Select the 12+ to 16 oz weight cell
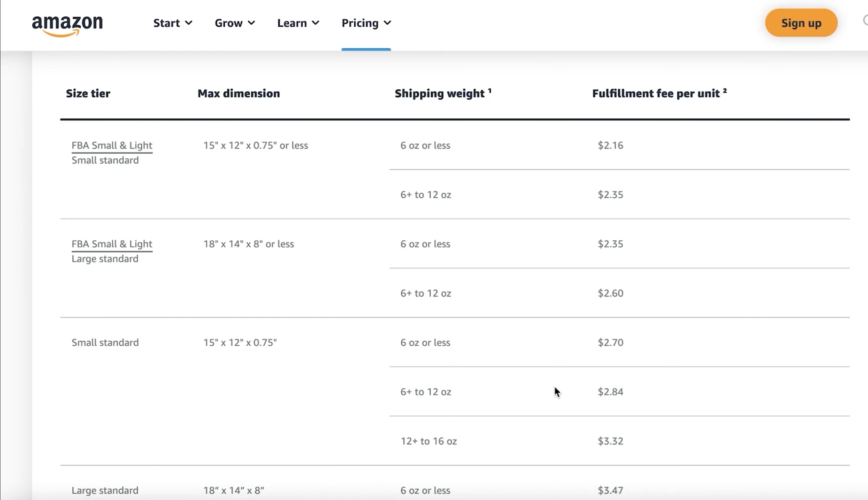868x500 pixels. 428,441
